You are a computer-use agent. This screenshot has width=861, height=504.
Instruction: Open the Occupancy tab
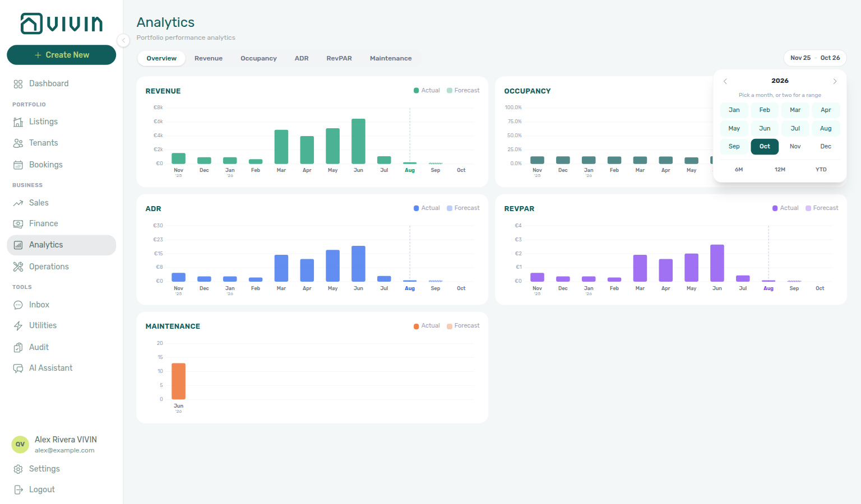(x=258, y=58)
